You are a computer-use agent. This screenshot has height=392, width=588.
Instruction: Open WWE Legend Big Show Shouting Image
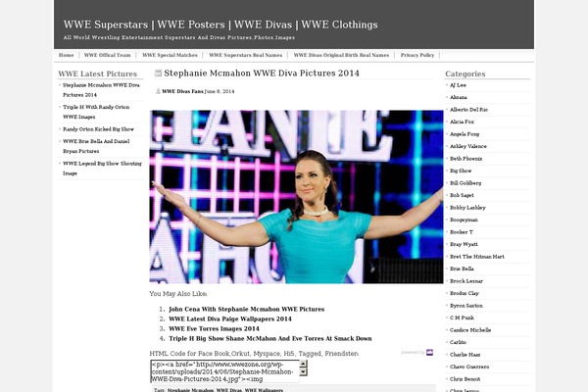[x=102, y=169]
